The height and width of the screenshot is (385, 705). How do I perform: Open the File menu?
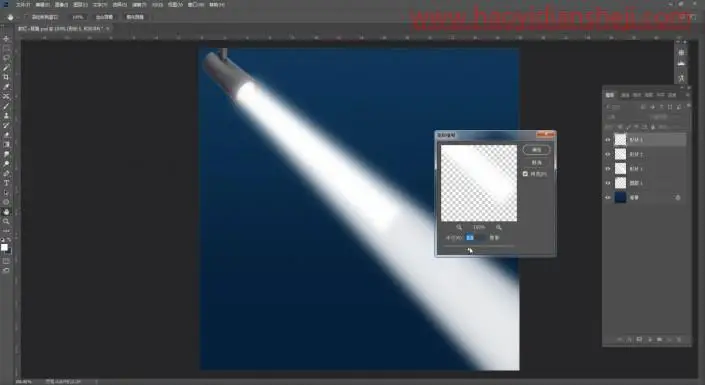tap(23, 4)
